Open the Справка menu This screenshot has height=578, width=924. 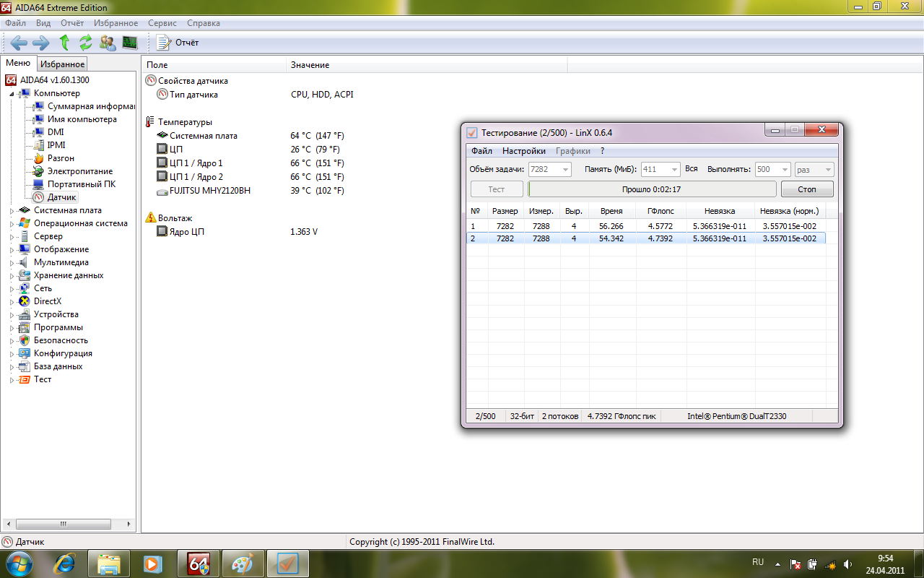click(x=203, y=23)
